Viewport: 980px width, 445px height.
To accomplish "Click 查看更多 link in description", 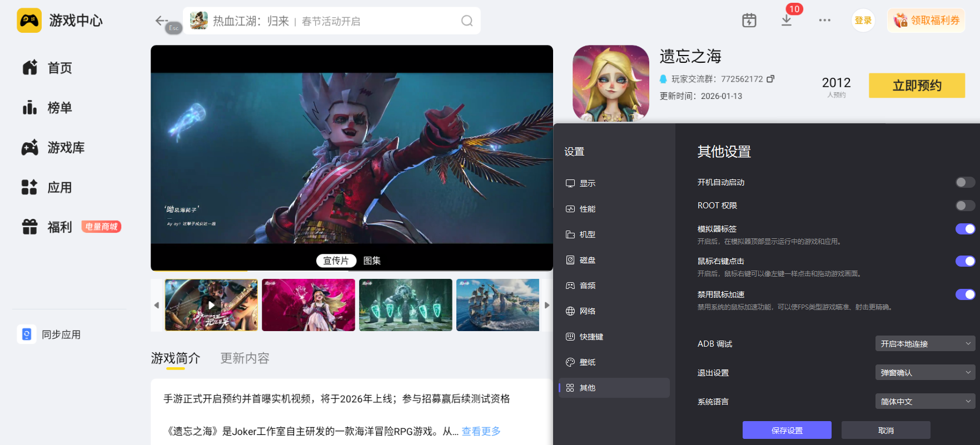I will (x=481, y=431).
